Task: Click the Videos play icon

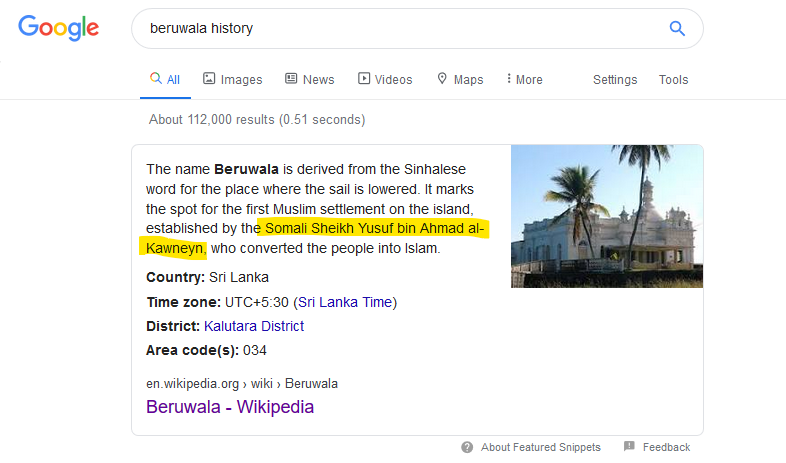Action: (364, 78)
